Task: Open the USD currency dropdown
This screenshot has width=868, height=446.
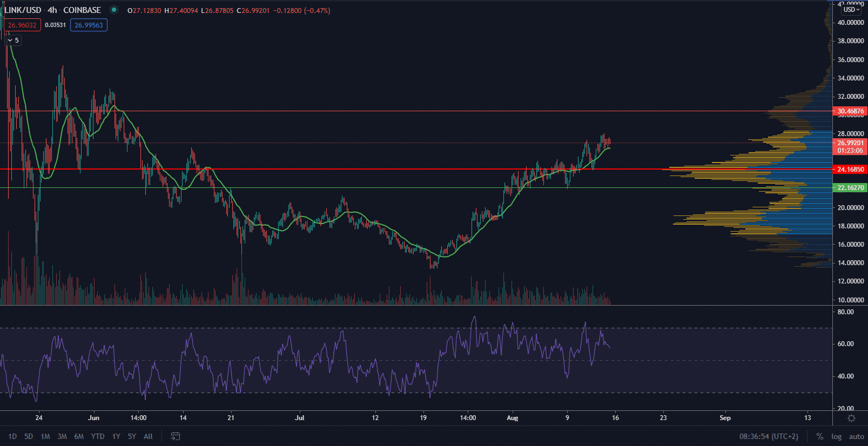Action: (851, 10)
